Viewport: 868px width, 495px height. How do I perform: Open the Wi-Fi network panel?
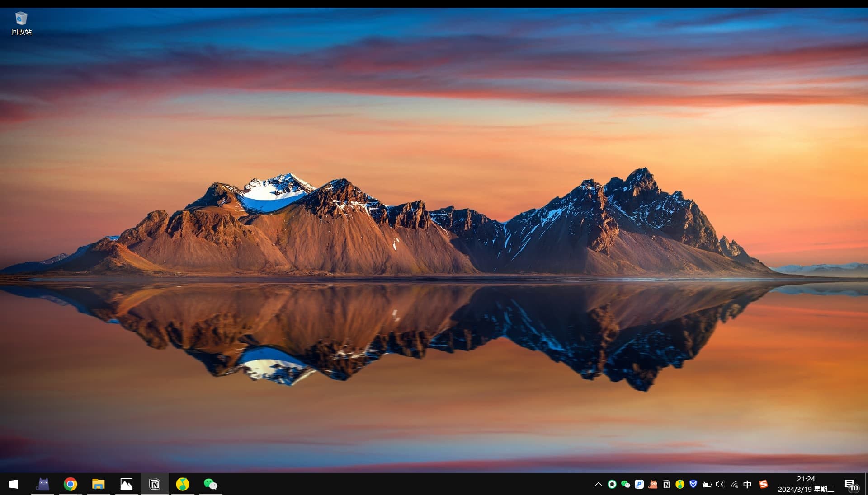coord(734,484)
